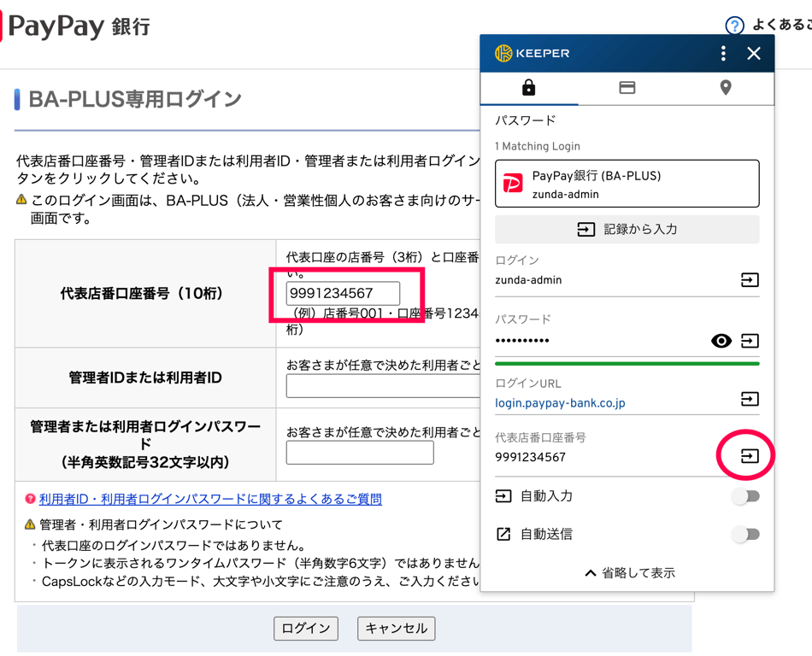The height and width of the screenshot is (656, 812).
Task: Fill the login zunda-admin using its arrow icon
Action: pos(750,280)
